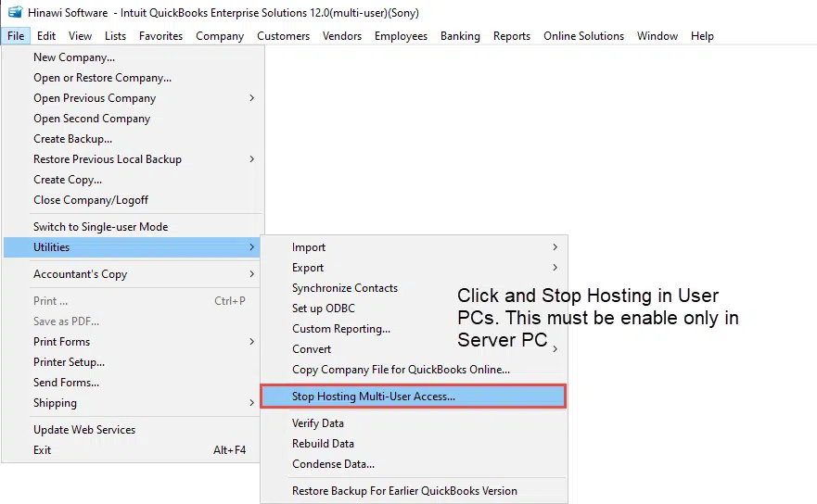This screenshot has width=817, height=504.
Task: Choose Printer Setup...
Action: (x=133, y=362)
